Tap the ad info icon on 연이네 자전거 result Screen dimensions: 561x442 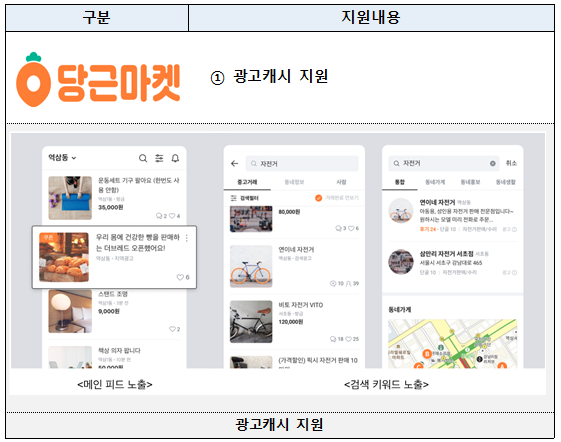514,229
